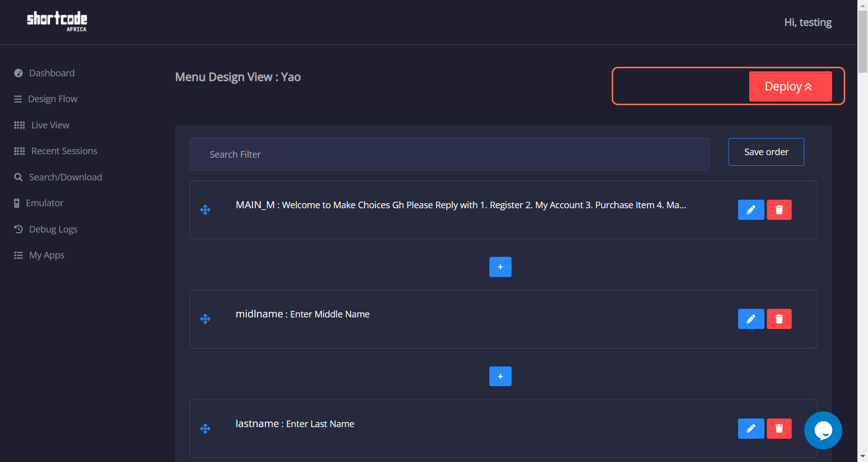Edit the MAIN_M menu item

click(751, 210)
